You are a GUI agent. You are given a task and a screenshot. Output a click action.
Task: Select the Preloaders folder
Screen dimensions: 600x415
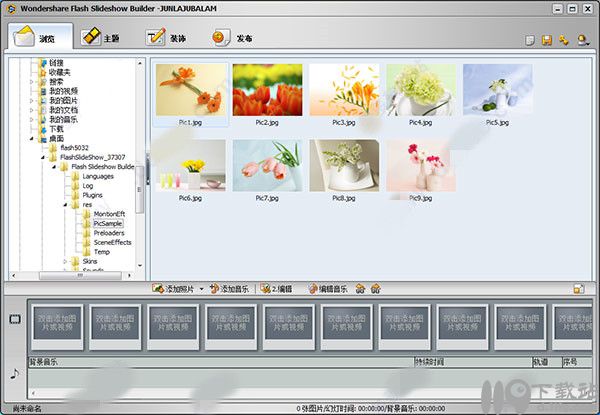[109, 233]
